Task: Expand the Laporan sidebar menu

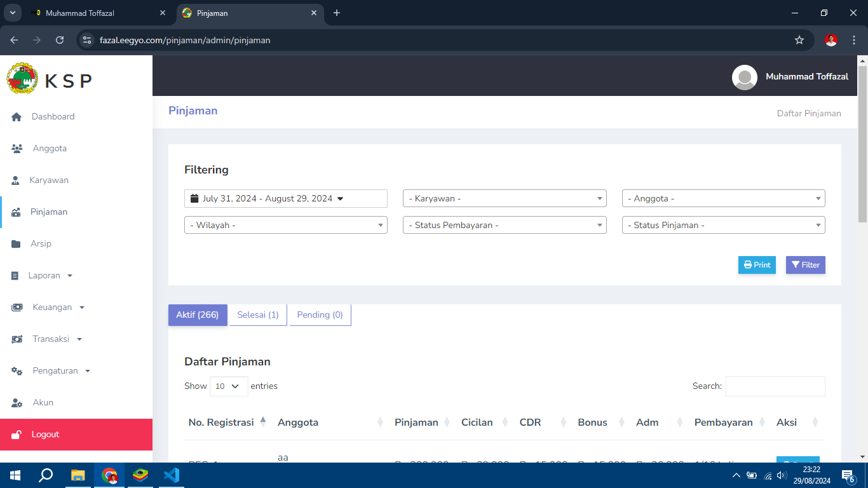Action: pos(44,276)
